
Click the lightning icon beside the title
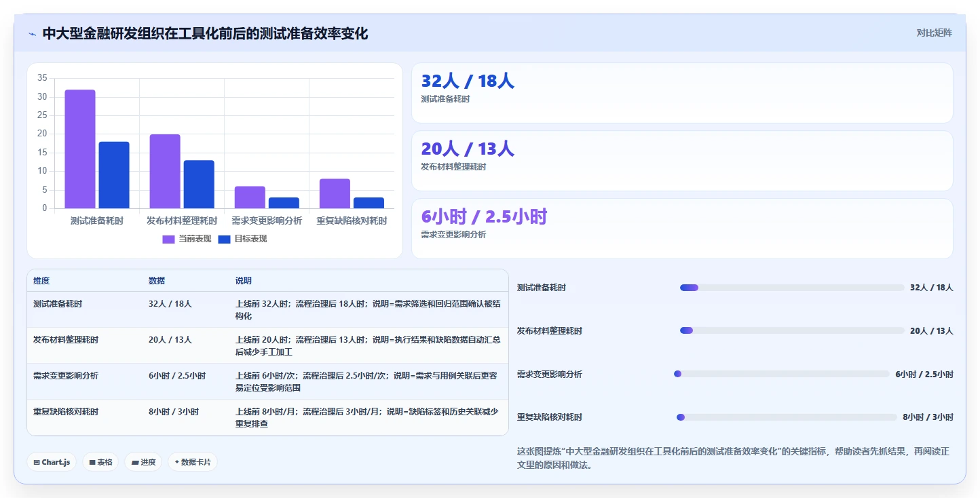pos(33,33)
